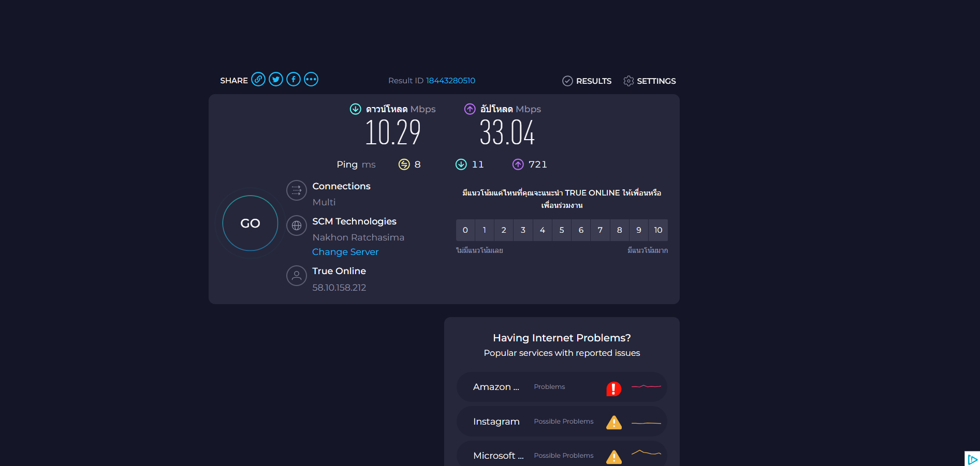Open the Amazon reported problems row
The image size is (980, 466).
point(562,387)
